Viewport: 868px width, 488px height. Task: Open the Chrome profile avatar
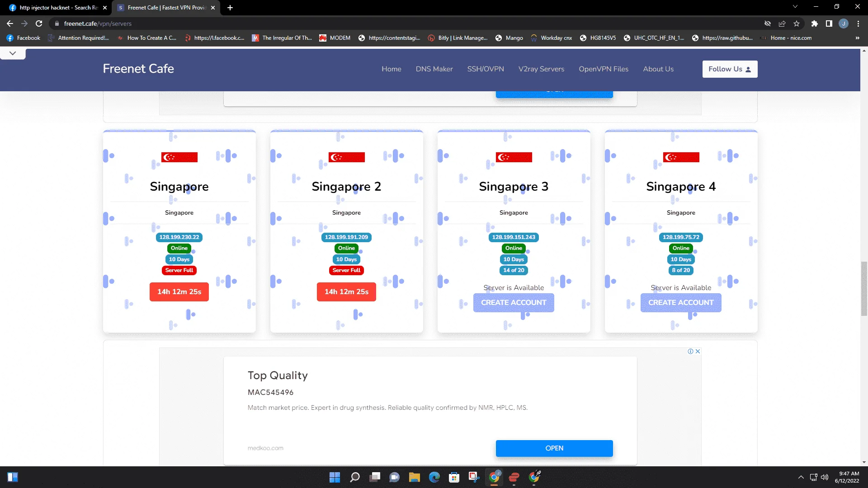[x=844, y=23]
